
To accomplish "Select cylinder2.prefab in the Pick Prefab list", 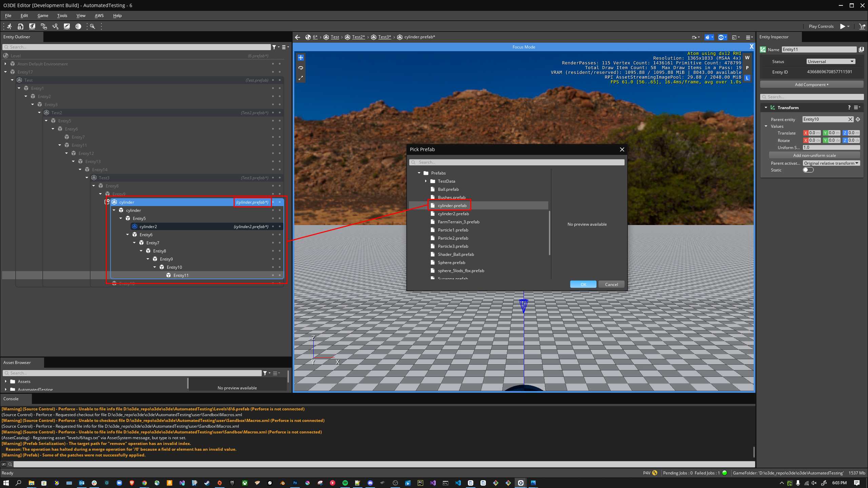I will point(453,213).
